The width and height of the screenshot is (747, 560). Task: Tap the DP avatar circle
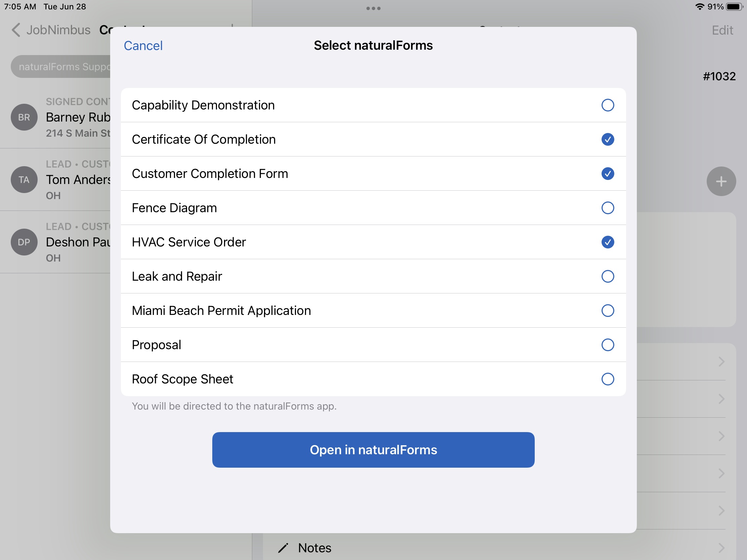click(24, 242)
